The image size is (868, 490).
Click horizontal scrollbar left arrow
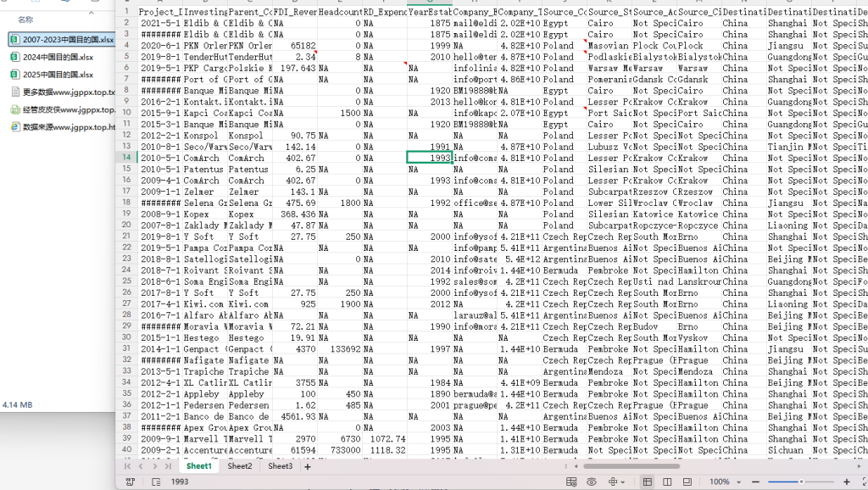click(576, 466)
